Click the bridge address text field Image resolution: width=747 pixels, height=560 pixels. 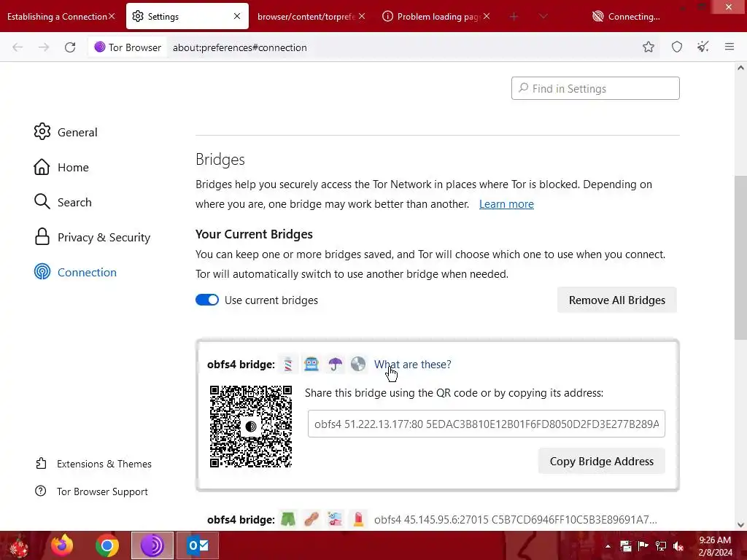487,424
